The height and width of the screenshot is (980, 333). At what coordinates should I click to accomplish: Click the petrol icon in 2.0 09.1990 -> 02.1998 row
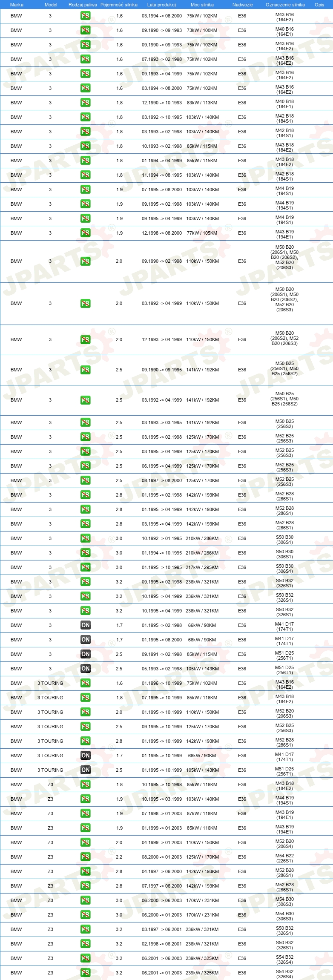point(85,261)
